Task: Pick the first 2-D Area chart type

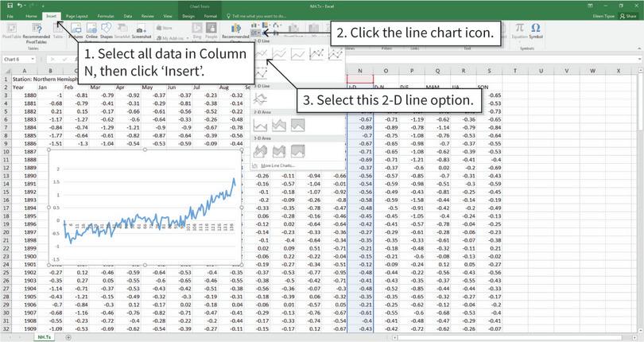Action: coord(262,125)
